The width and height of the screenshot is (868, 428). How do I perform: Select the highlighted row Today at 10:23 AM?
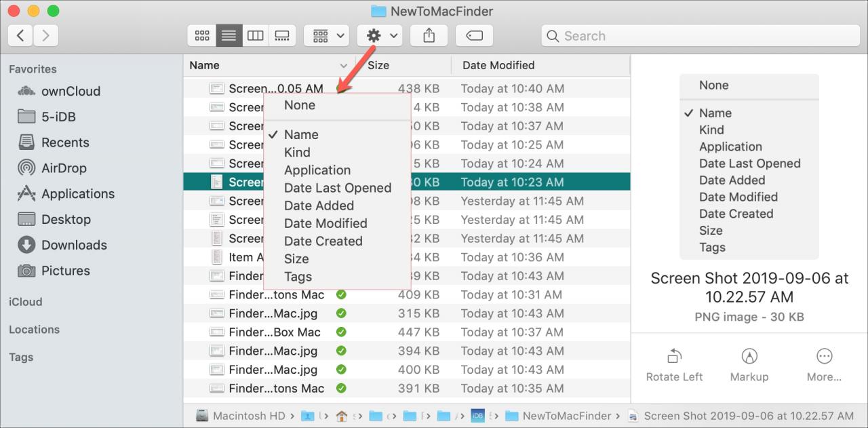tap(407, 182)
